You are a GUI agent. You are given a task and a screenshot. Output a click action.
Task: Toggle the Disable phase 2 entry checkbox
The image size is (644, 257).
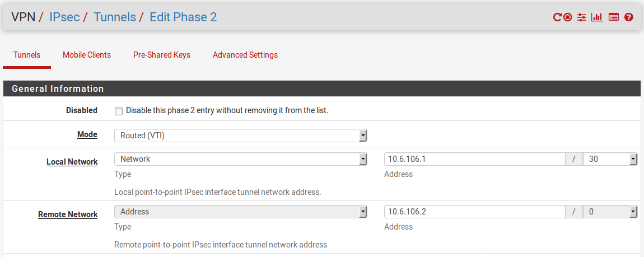[119, 111]
